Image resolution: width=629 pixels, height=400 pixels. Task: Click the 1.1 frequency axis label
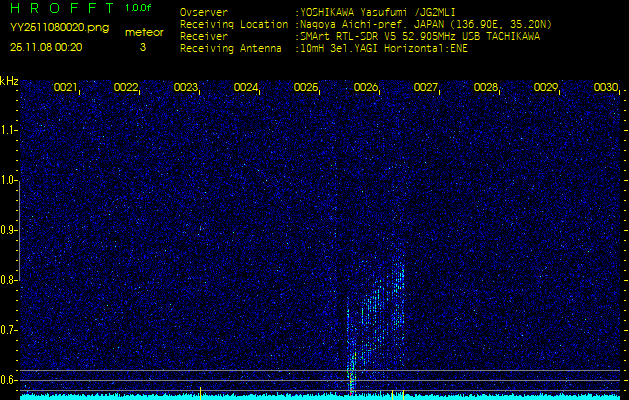8,130
